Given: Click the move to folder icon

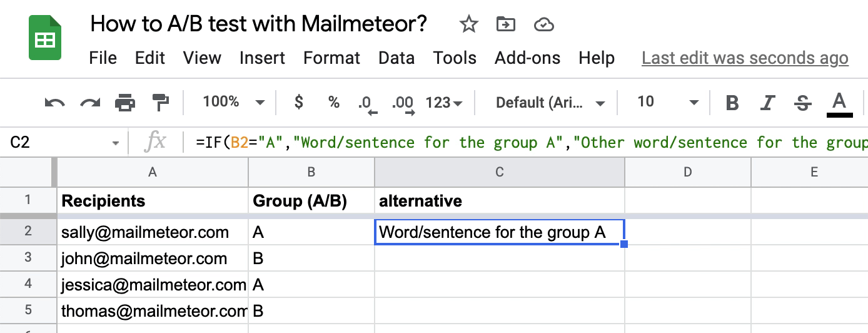Looking at the screenshot, I should (x=505, y=24).
